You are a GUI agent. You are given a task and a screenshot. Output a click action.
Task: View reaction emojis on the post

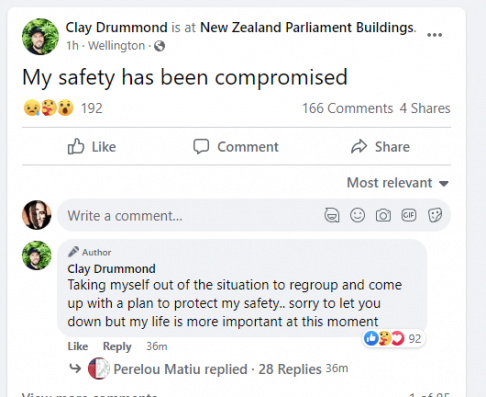coord(49,108)
